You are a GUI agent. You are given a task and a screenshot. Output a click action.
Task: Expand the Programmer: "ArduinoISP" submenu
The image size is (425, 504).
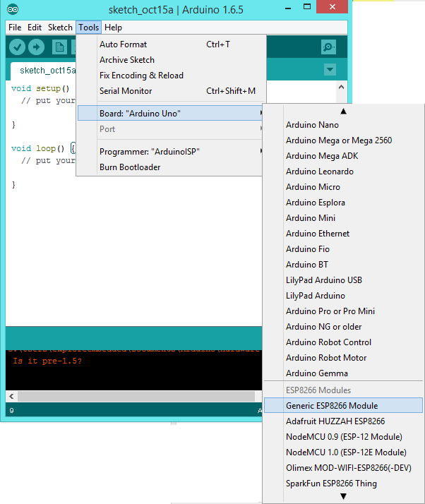pos(170,151)
